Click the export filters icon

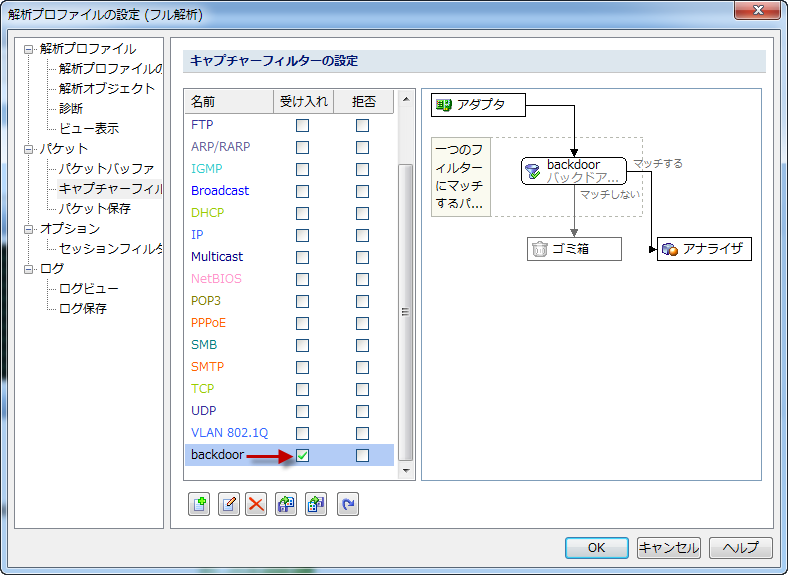tap(317, 505)
